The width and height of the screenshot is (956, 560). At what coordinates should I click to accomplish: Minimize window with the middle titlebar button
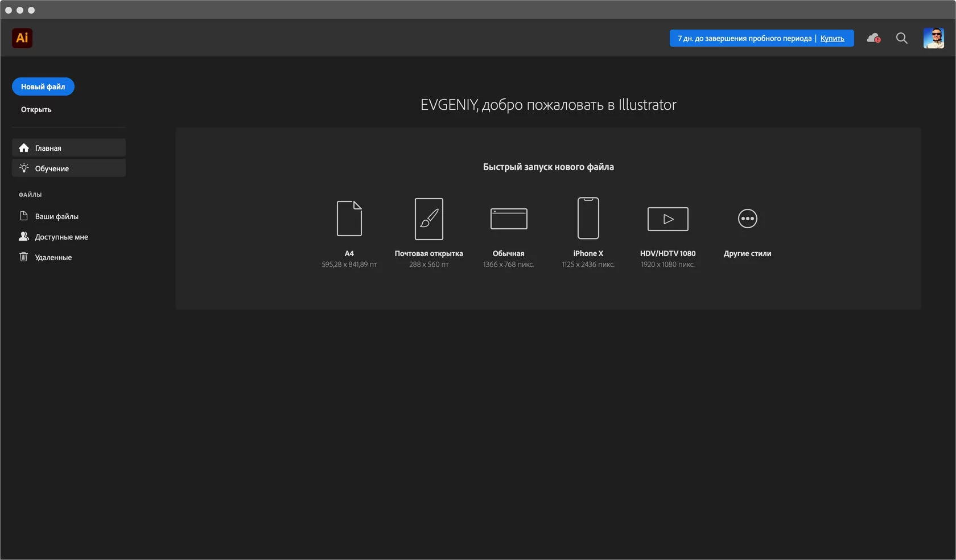[x=20, y=10]
